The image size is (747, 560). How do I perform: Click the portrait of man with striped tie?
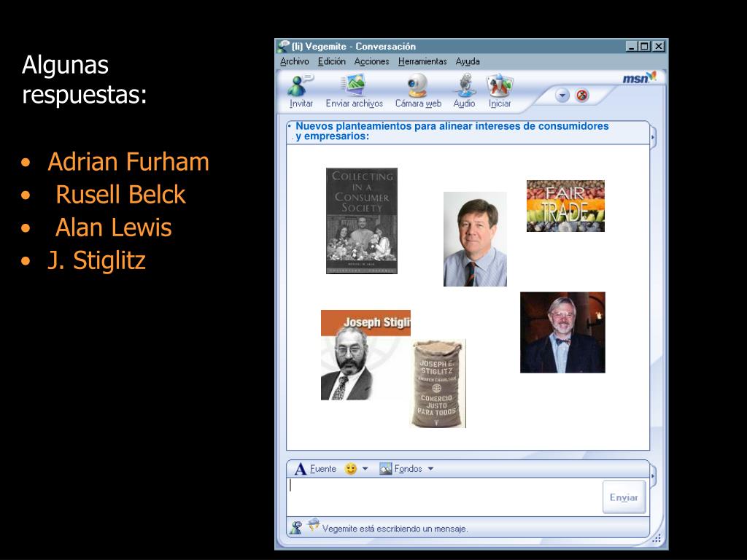coord(475,239)
